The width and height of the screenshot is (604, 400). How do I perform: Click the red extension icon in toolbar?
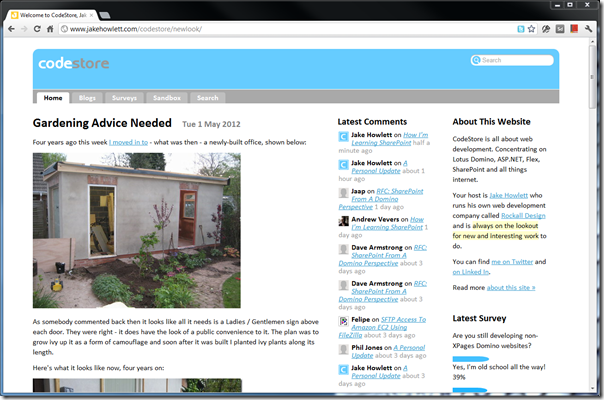click(x=574, y=29)
